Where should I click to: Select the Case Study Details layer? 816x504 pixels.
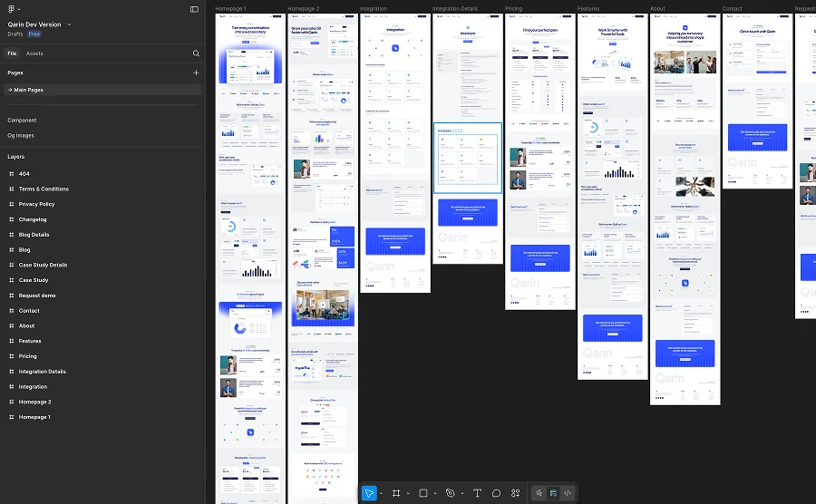pos(44,265)
